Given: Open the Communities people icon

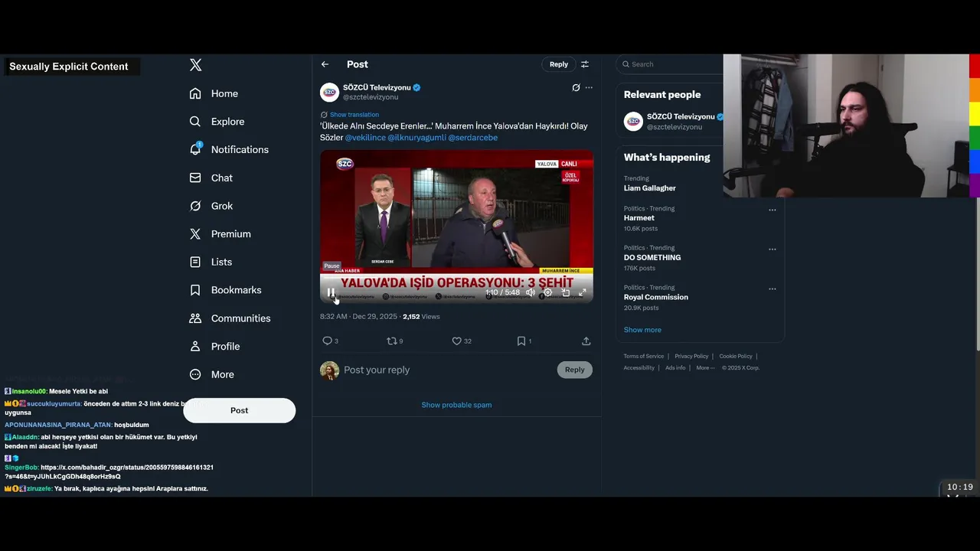Looking at the screenshot, I should 195,318.
